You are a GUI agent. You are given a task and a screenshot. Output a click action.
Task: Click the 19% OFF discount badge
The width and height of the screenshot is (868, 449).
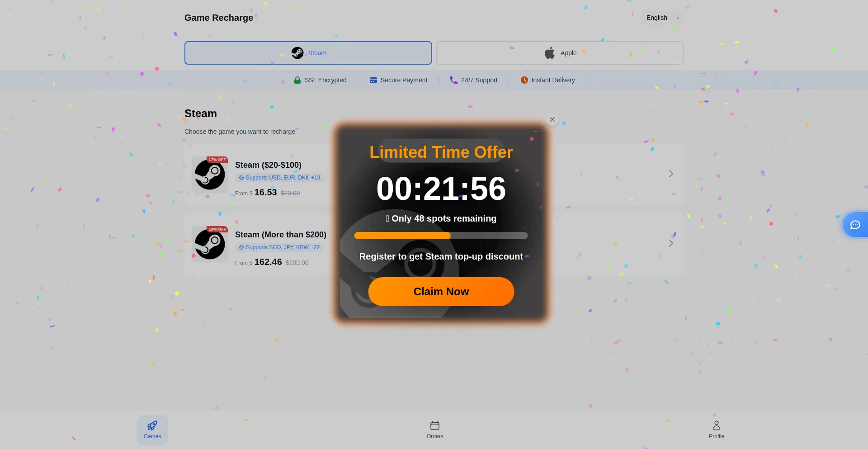pos(217,229)
